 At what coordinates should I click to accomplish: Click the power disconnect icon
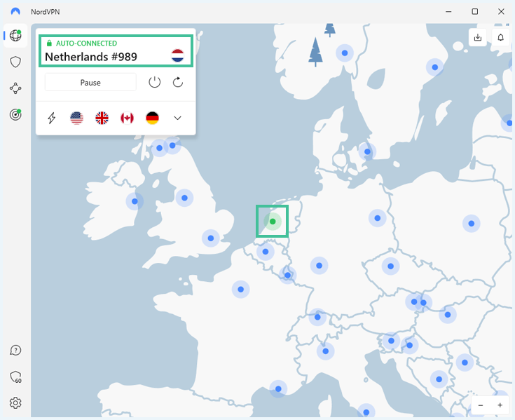coord(154,82)
